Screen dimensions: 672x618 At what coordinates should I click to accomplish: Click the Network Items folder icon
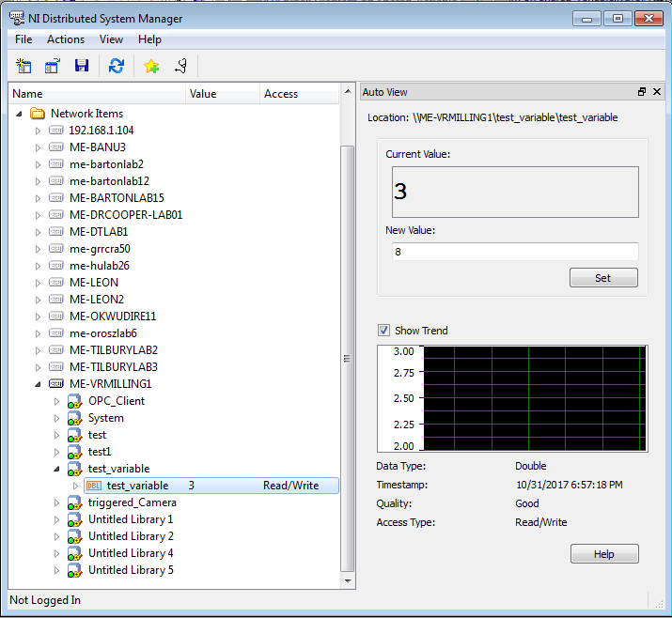pos(38,114)
